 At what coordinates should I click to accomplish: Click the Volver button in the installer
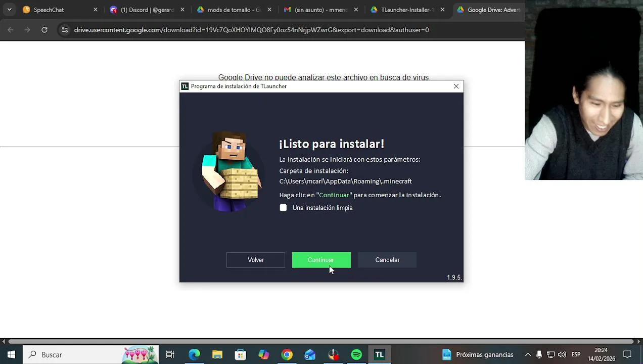256,260
